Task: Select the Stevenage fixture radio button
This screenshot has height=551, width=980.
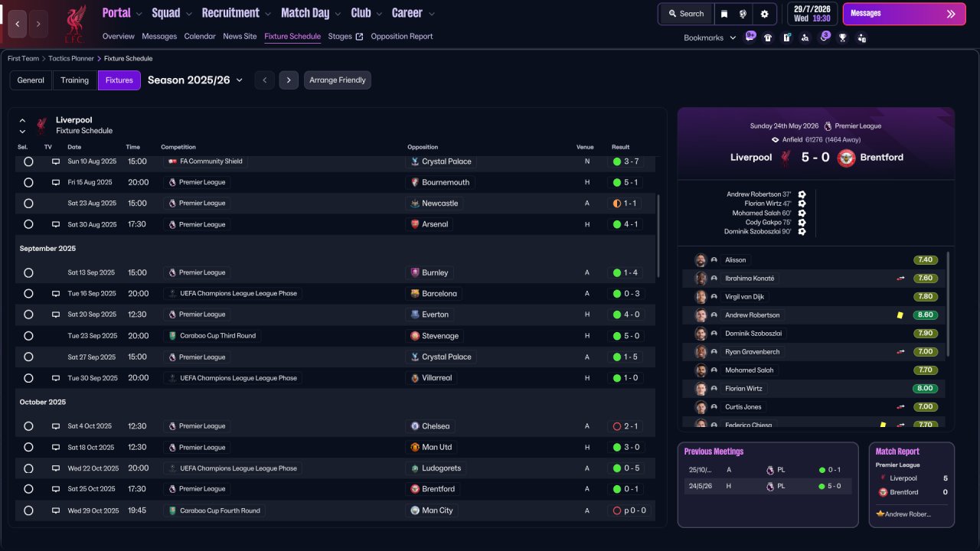Action: tap(28, 336)
